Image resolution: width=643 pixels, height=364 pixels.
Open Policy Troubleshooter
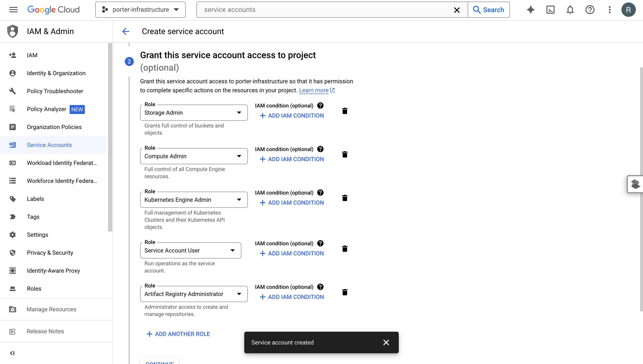pos(55,91)
